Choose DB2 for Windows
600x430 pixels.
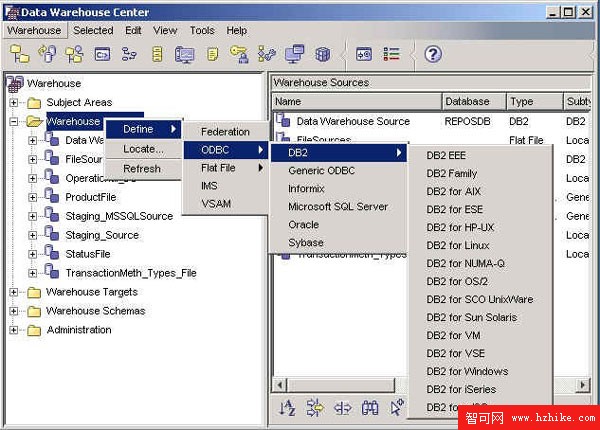(x=481, y=371)
